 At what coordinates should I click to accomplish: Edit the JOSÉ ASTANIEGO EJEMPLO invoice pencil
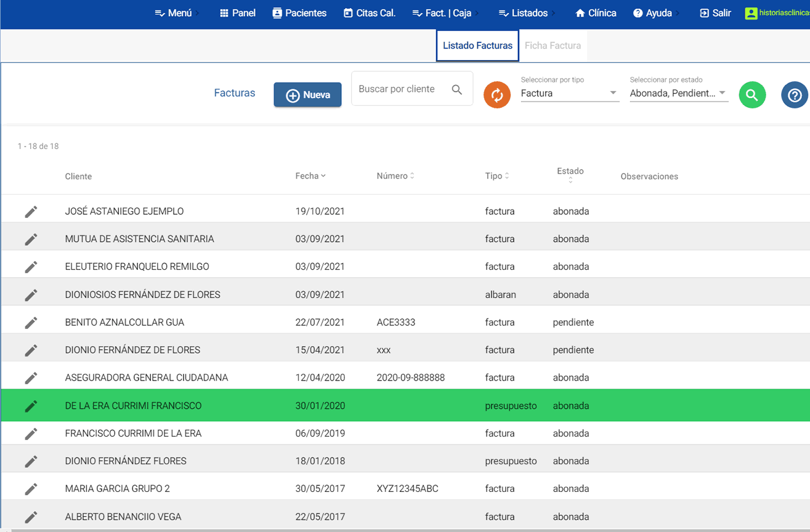pos(31,211)
